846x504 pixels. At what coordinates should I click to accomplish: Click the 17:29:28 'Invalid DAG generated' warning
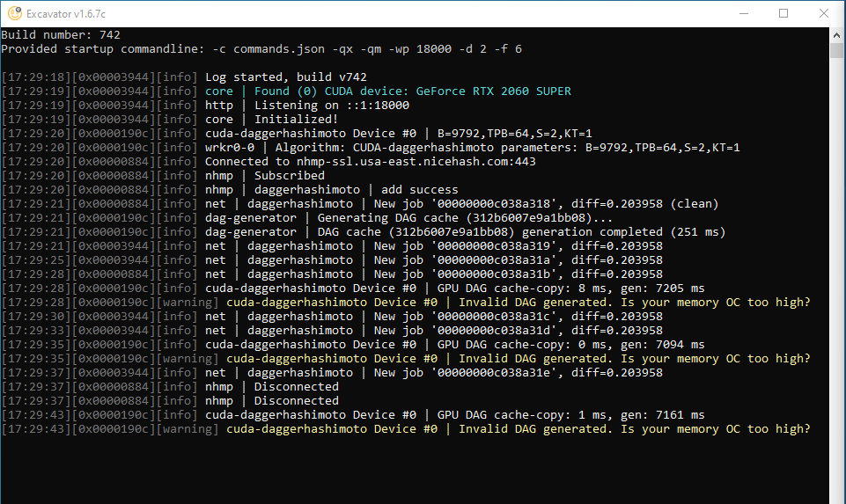click(406, 303)
